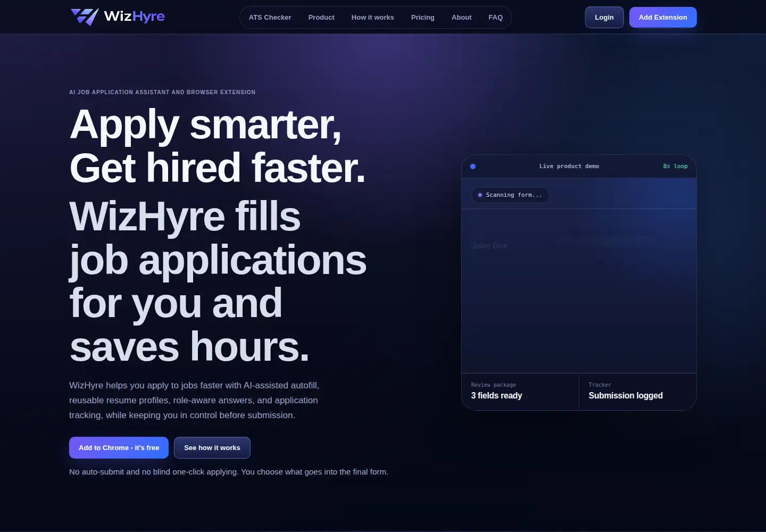The width and height of the screenshot is (766, 532).
Task: Click the Review package label
Action: click(493, 385)
